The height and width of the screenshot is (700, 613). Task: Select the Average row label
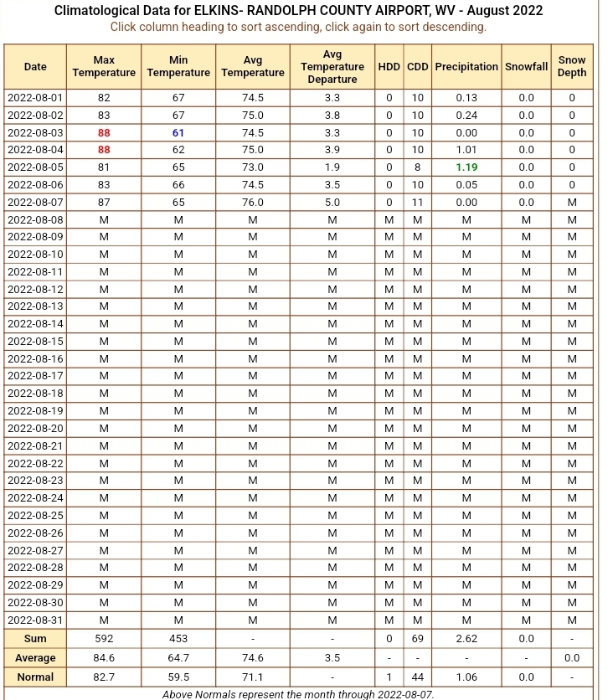coord(35,658)
